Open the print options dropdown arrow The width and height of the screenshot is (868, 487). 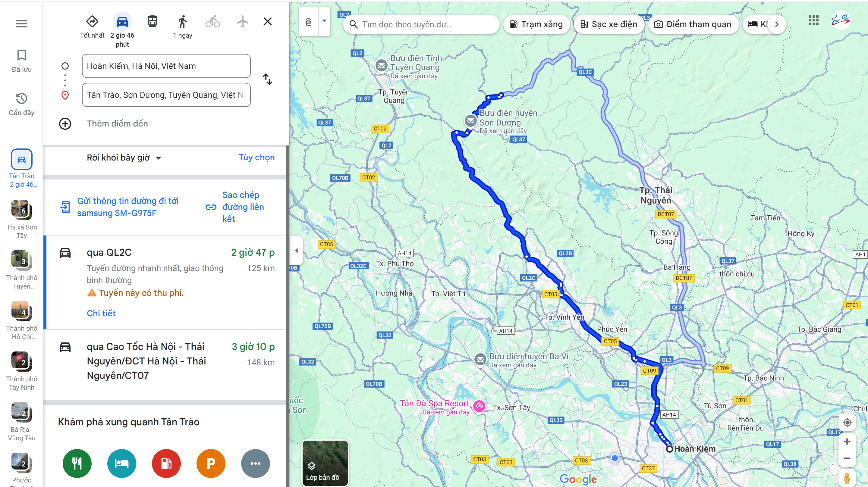click(x=324, y=21)
